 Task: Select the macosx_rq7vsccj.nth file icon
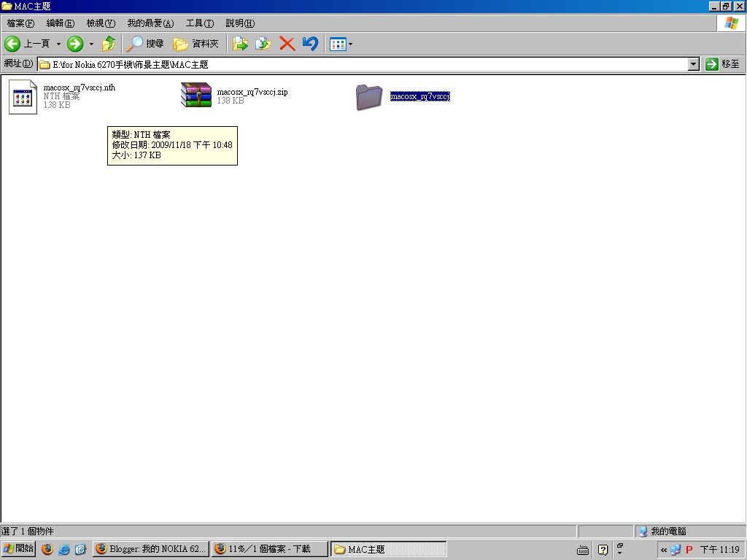click(x=23, y=97)
